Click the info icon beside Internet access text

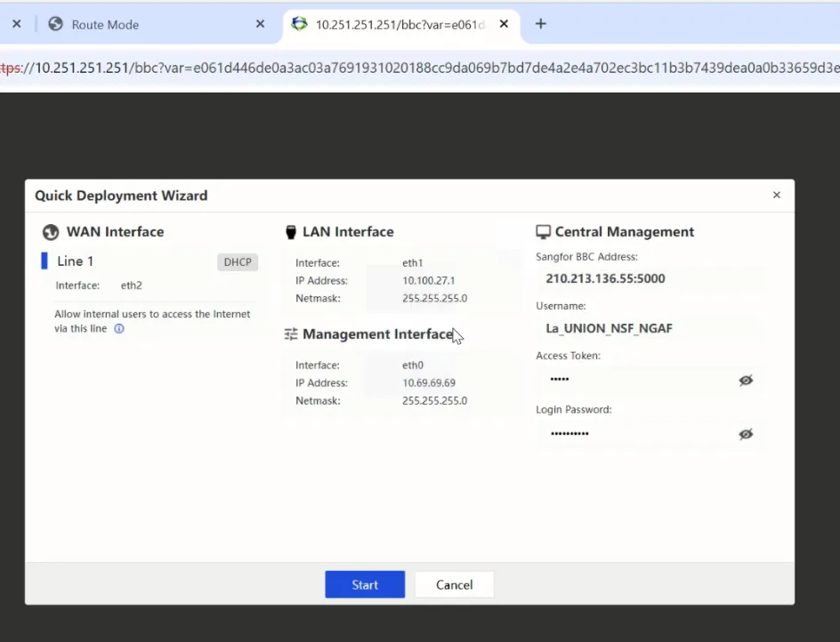pos(119,328)
